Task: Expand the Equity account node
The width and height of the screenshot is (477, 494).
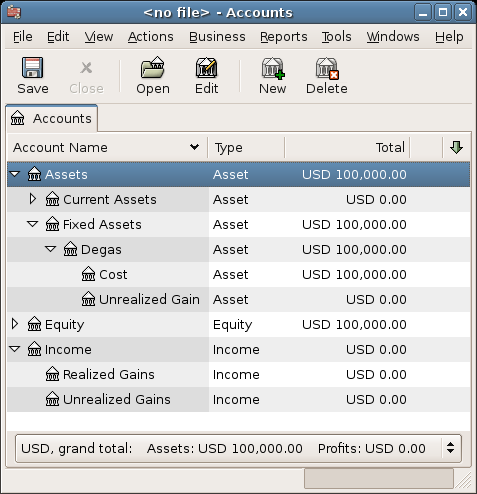Action: pyautogui.click(x=15, y=324)
